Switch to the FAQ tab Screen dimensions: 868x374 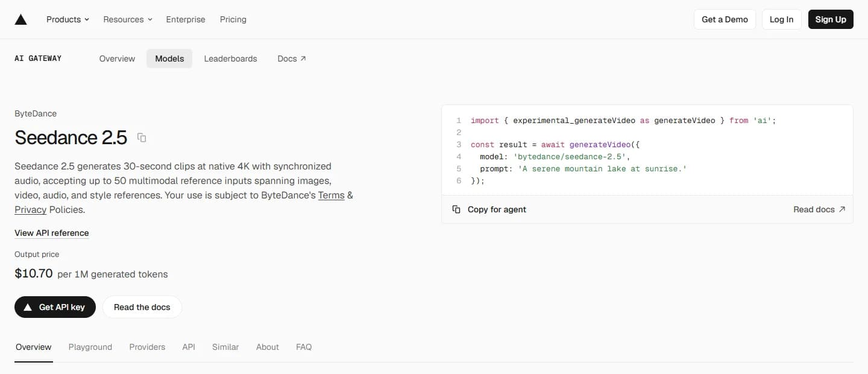304,347
